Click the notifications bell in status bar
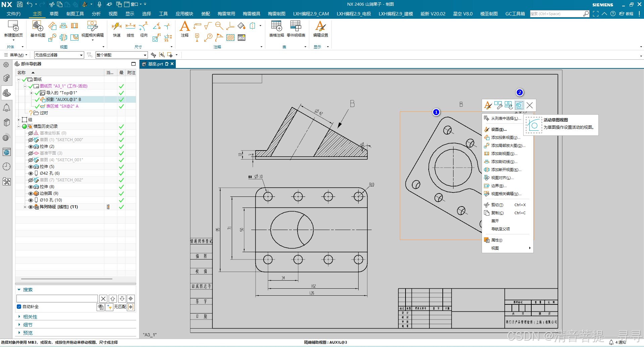The width and height of the screenshot is (644, 347). coord(611,342)
